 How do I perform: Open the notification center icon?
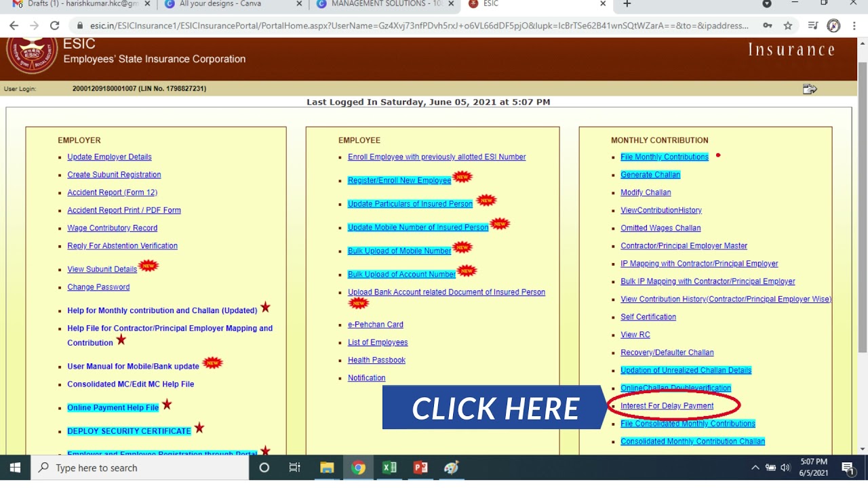(848, 468)
